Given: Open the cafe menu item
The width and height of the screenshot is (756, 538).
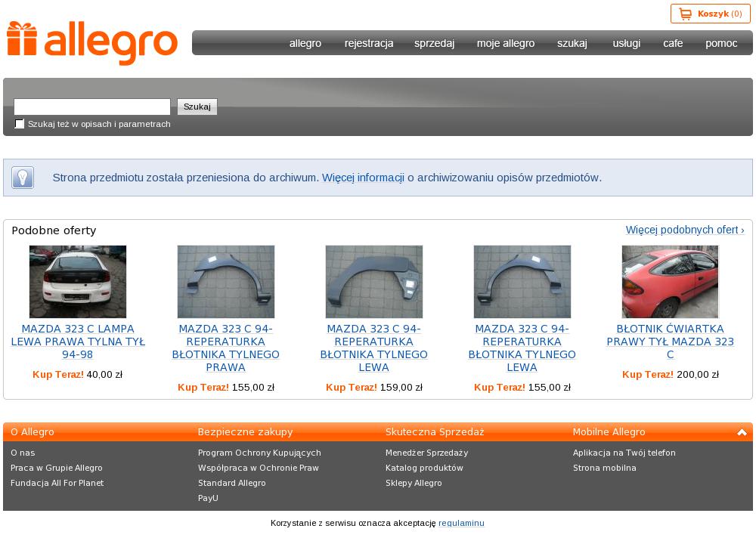Looking at the screenshot, I should [x=673, y=43].
